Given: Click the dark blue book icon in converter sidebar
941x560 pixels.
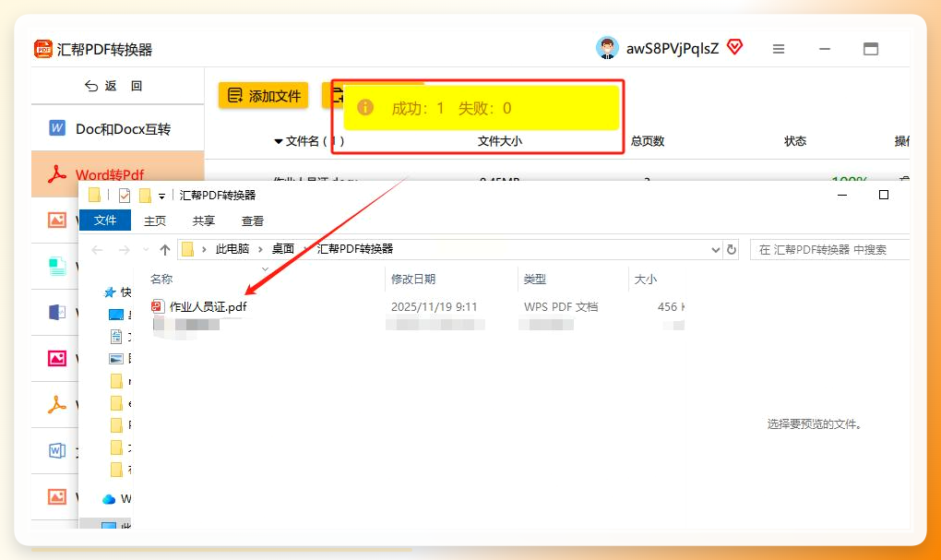Looking at the screenshot, I should [57, 312].
